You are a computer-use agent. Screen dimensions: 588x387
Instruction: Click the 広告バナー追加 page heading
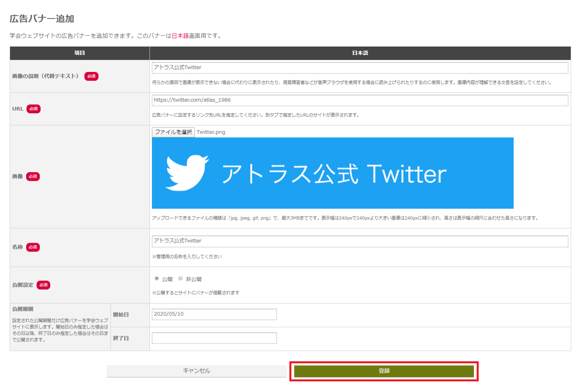point(42,19)
